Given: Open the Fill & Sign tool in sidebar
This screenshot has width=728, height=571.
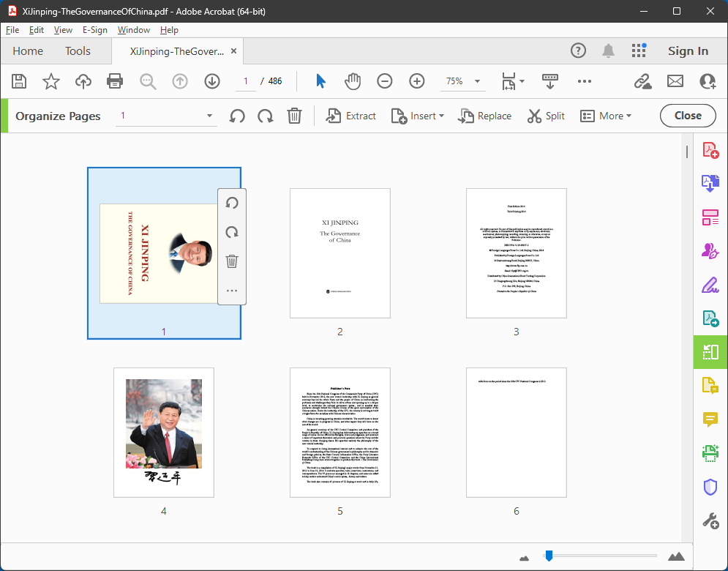Looking at the screenshot, I should point(710,285).
